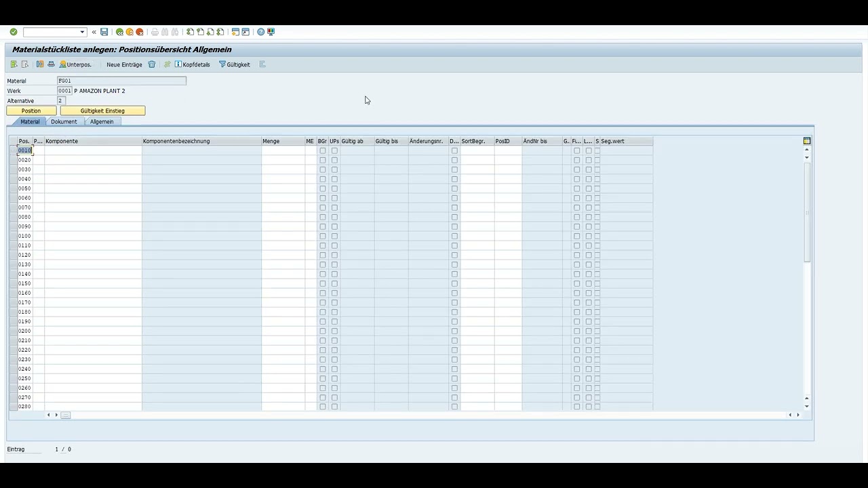The image size is (868, 488).
Task: Open Customize local layout monitor icon
Action: 271,32
